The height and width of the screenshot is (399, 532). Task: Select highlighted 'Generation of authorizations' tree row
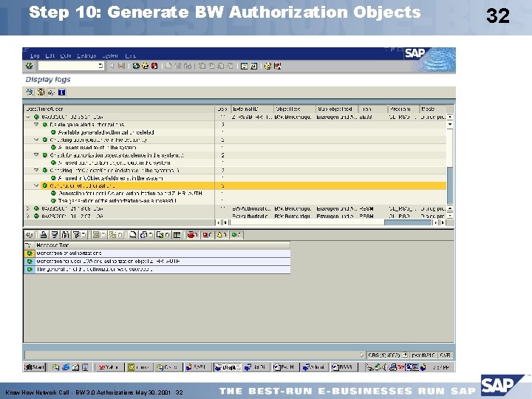pyautogui.click(x=82, y=185)
